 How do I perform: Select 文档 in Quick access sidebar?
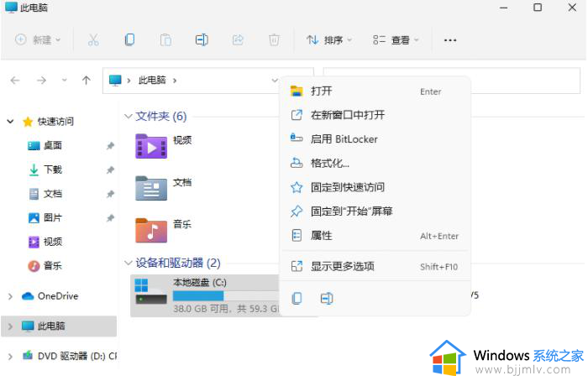52,194
